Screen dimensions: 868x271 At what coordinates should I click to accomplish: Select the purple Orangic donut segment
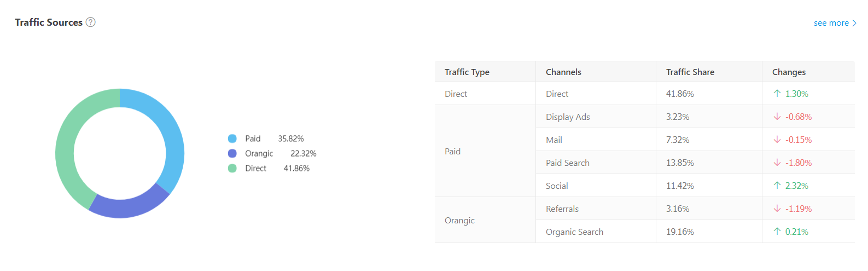click(x=129, y=208)
